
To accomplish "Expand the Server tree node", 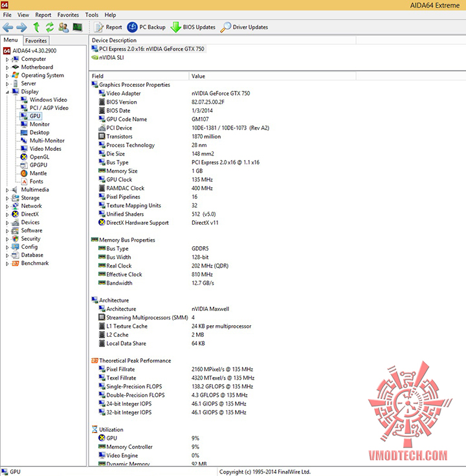I will pos(7,84).
